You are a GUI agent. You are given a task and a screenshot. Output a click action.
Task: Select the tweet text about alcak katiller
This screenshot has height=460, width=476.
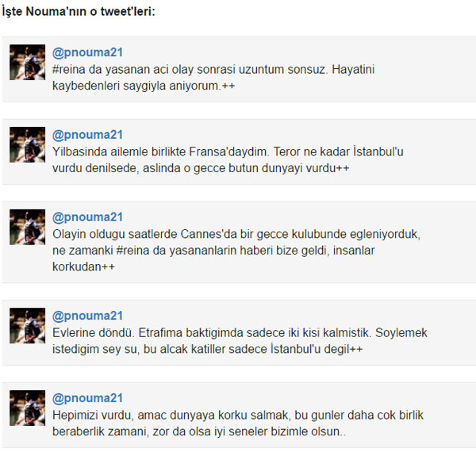pos(240,341)
